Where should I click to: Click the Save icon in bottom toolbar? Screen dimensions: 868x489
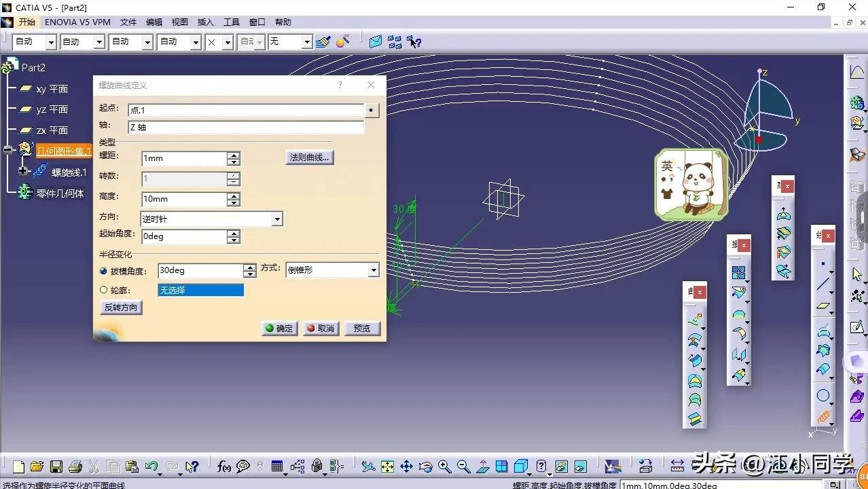(56, 467)
